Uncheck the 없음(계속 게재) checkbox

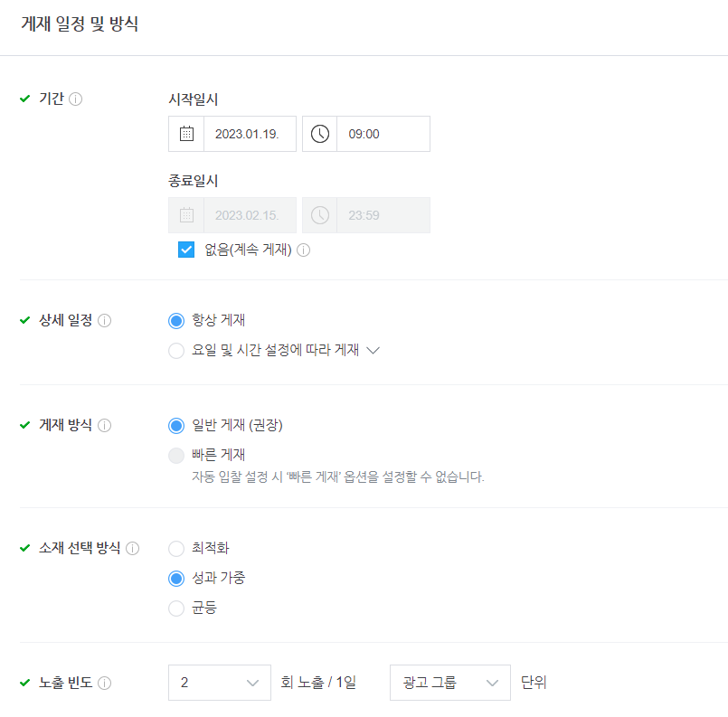click(x=186, y=250)
